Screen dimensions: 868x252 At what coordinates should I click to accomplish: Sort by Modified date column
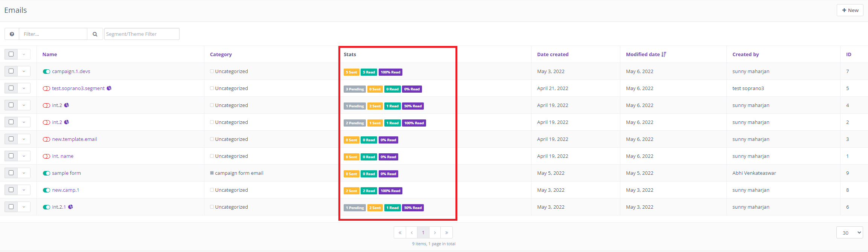pyautogui.click(x=643, y=54)
